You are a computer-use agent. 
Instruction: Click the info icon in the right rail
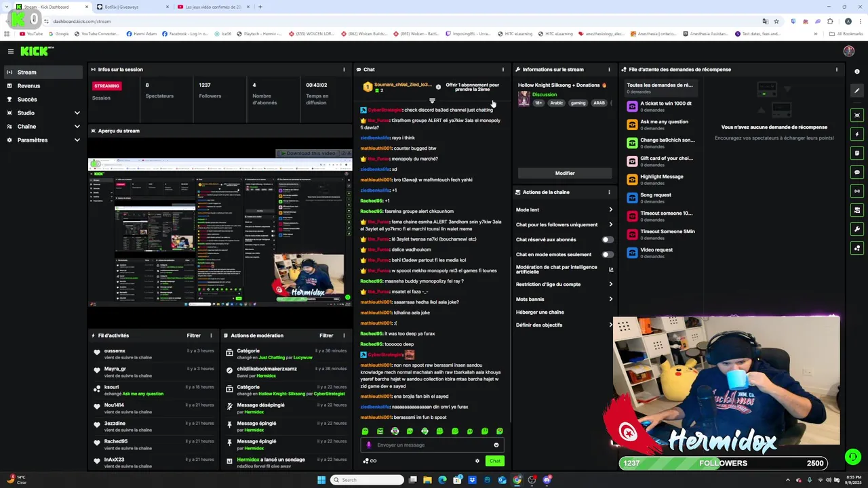point(857,71)
